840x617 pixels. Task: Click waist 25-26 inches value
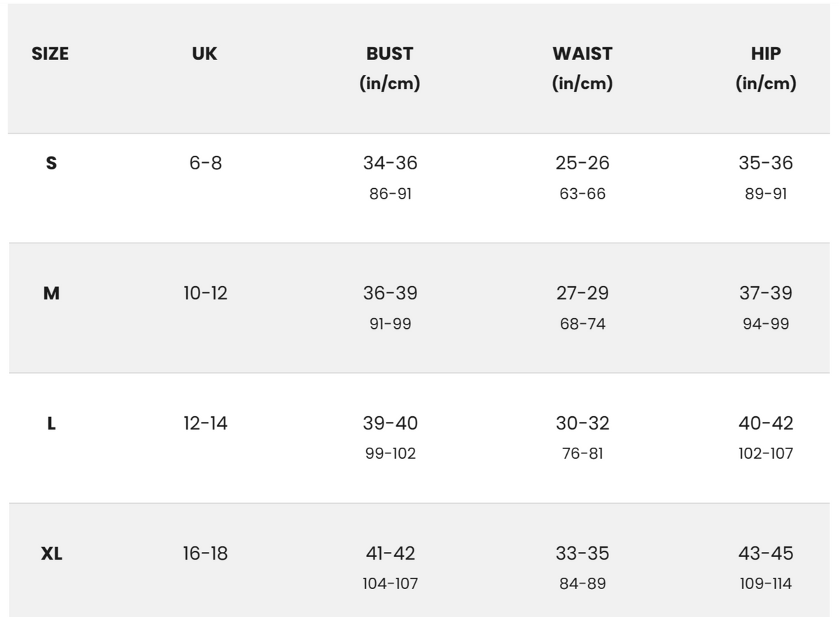coord(582,163)
